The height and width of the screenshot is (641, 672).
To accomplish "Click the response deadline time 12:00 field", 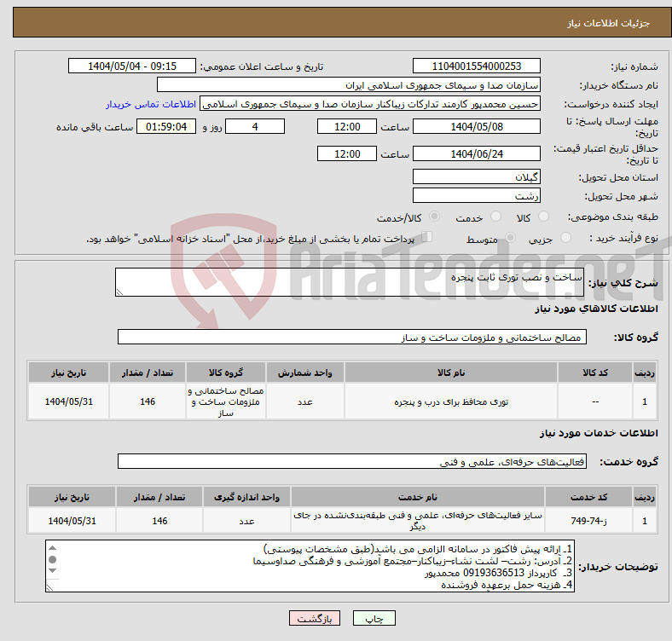I will (347, 126).
